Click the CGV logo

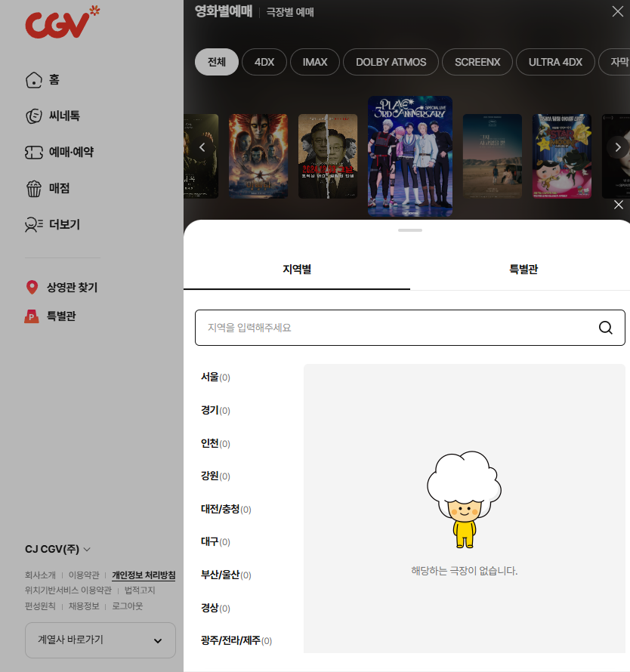point(62,22)
